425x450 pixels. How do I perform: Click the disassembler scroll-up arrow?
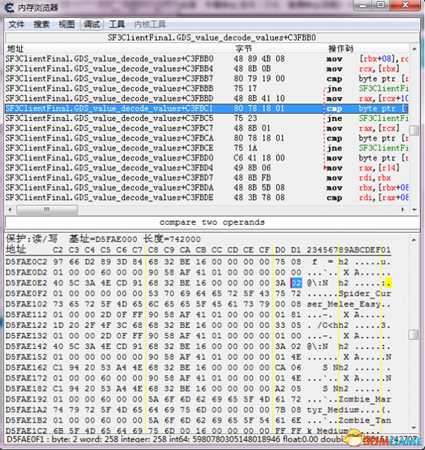414,49
